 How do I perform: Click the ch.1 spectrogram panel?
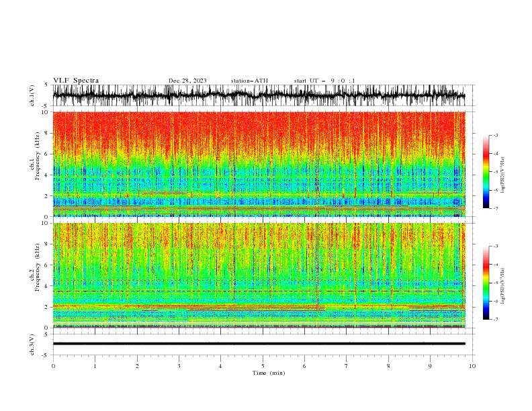pos(259,164)
